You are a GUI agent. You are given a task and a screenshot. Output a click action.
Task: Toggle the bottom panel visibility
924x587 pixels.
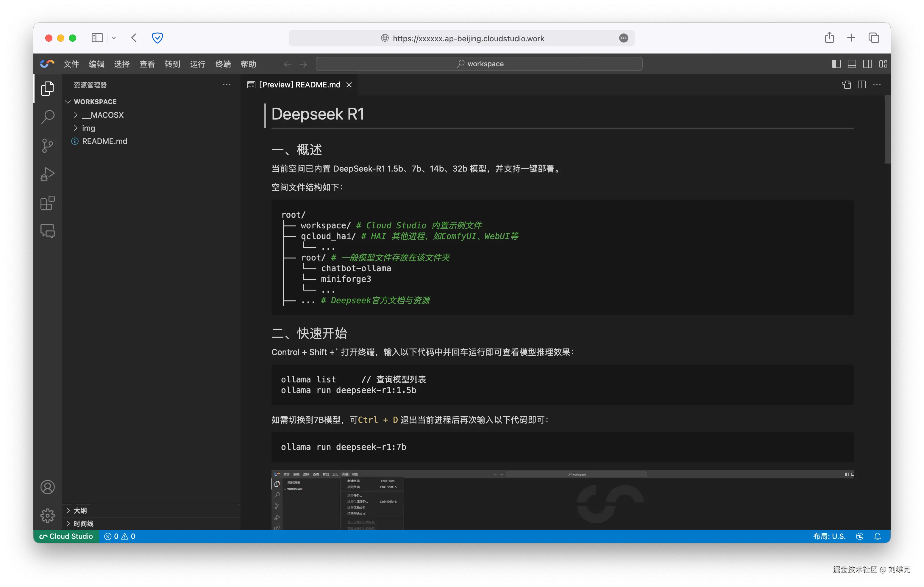(852, 64)
